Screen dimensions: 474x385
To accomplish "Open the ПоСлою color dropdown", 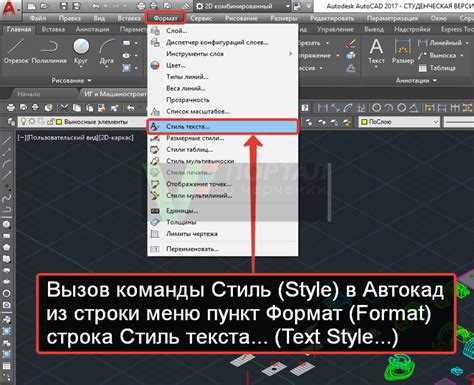I will click(x=399, y=122).
